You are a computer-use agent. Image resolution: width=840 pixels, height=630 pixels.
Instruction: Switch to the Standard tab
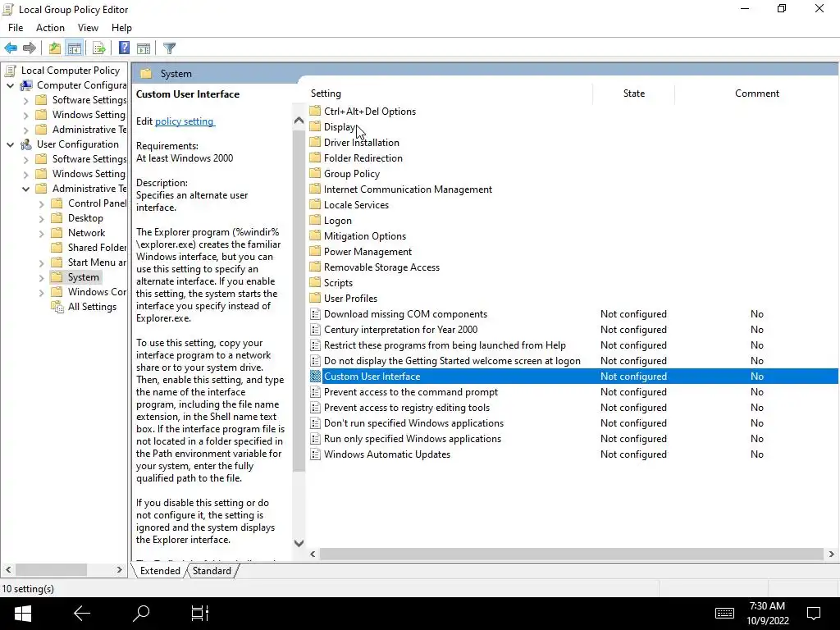212,571
